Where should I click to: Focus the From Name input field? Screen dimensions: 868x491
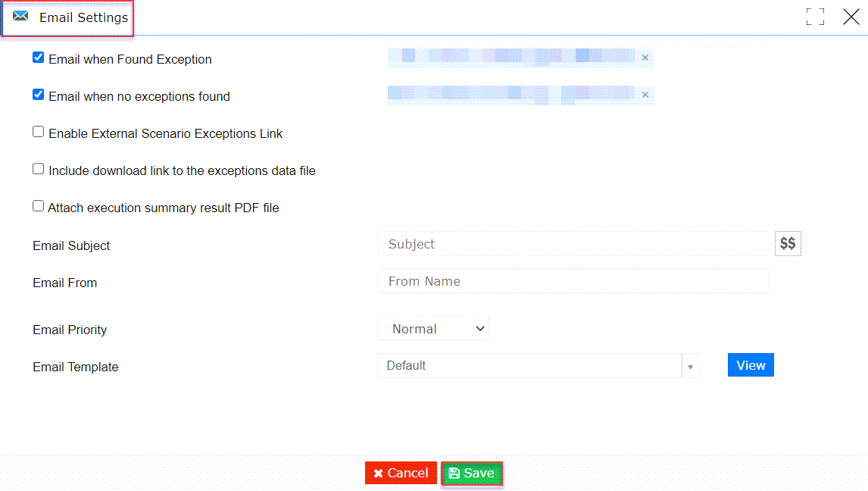coord(573,281)
